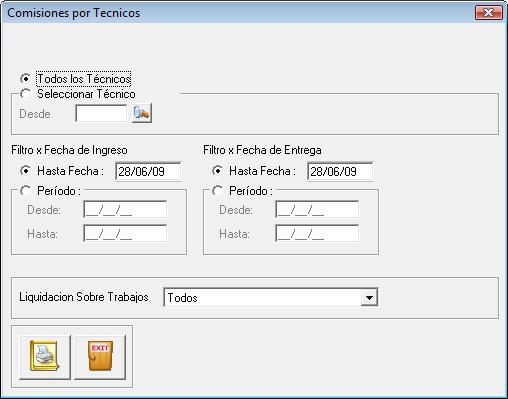Image resolution: width=508 pixels, height=399 pixels.
Task: Click the Hasta date field in Entrega Período
Action: point(317,233)
